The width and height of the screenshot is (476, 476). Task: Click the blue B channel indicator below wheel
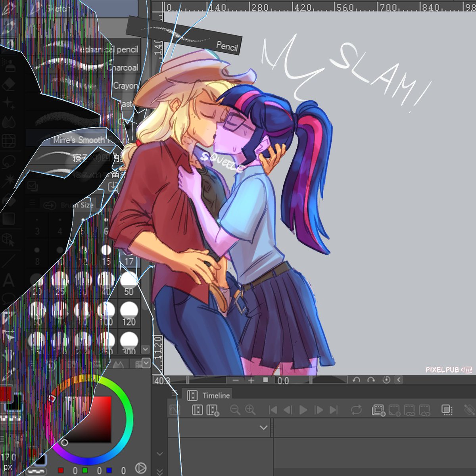[x=109, y=470]
